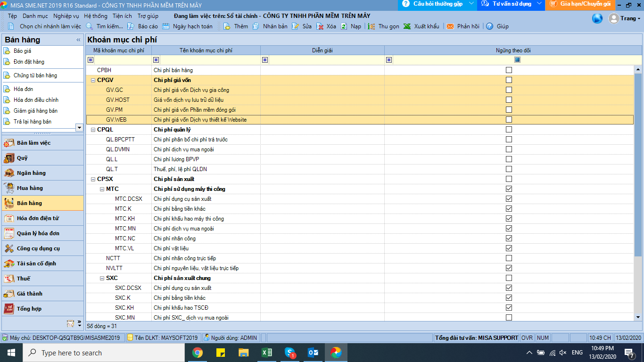Click the vertical scrollbar down arrow

[638, 317]
